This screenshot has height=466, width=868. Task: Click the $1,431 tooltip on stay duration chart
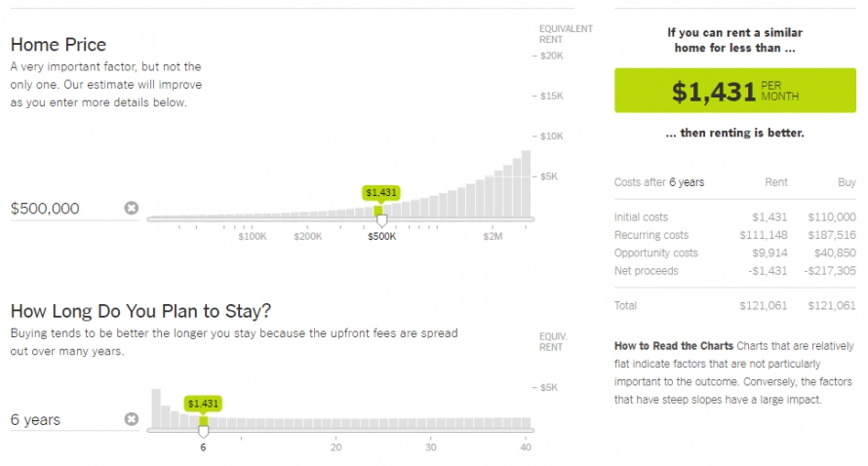coord(203,404)
